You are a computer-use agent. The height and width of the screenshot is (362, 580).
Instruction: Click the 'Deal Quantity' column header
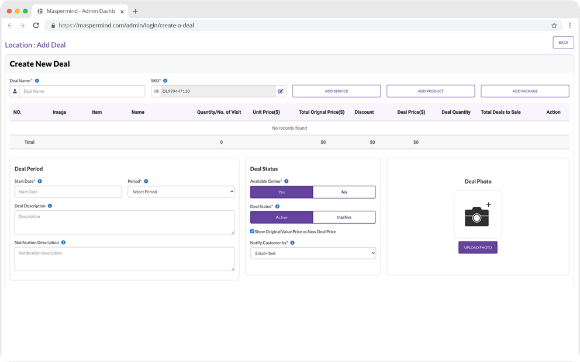click(456, 112)
